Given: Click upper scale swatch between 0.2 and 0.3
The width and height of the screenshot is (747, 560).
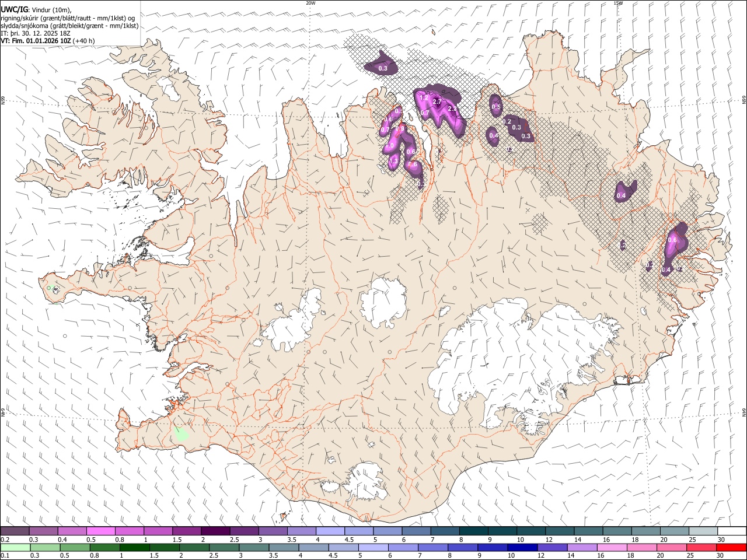Looking at the screenshot, I should tap(15, 531).
